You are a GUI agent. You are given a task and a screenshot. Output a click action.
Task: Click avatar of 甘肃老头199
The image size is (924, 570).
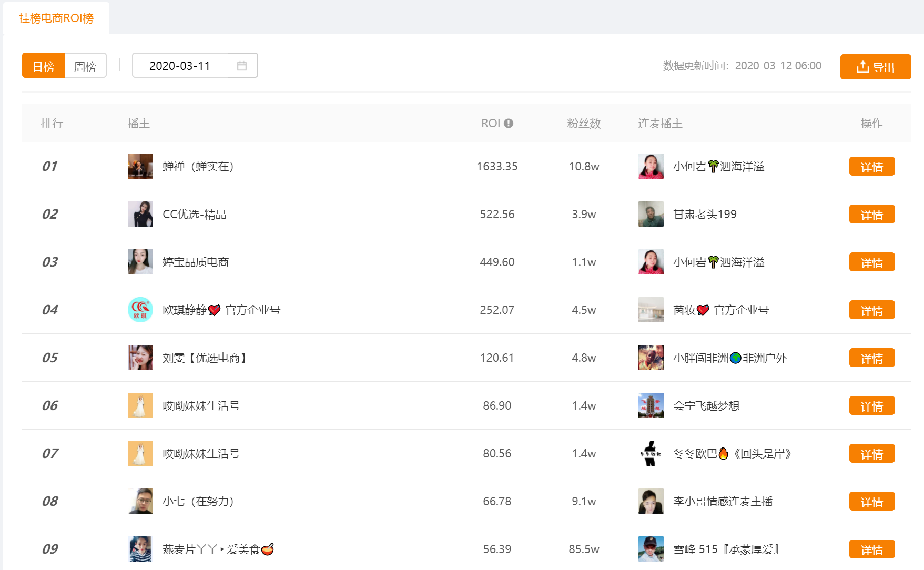[x=651, y=214]
